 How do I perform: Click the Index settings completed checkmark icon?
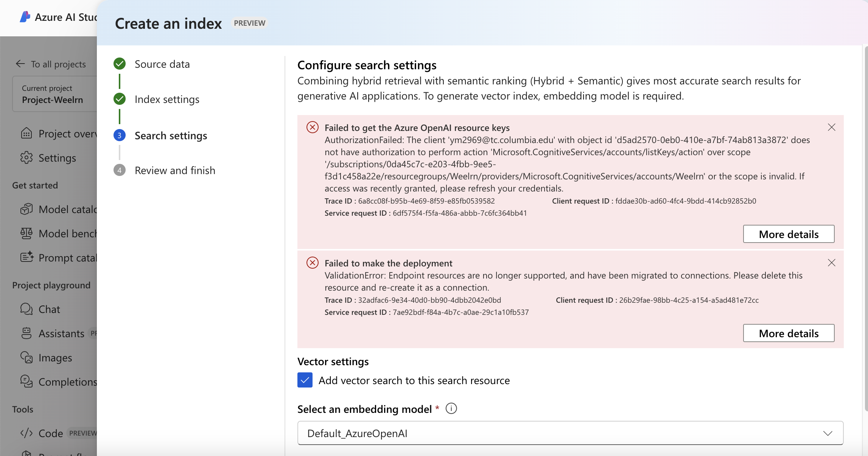point(120,99)
